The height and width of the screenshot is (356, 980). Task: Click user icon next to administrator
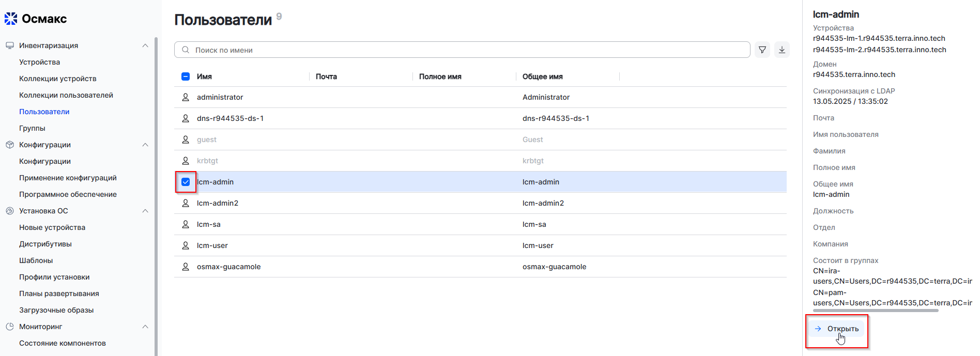click(186, 97)
